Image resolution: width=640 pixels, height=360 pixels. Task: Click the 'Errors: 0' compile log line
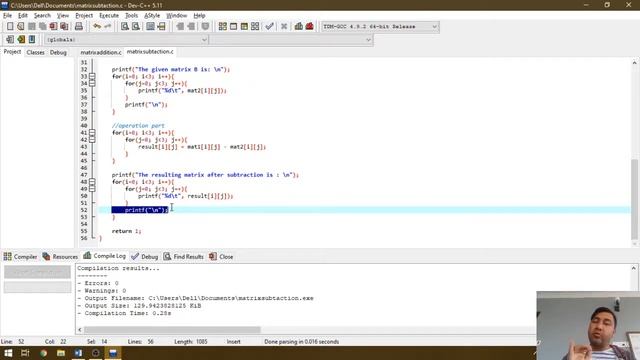[98, 283]
